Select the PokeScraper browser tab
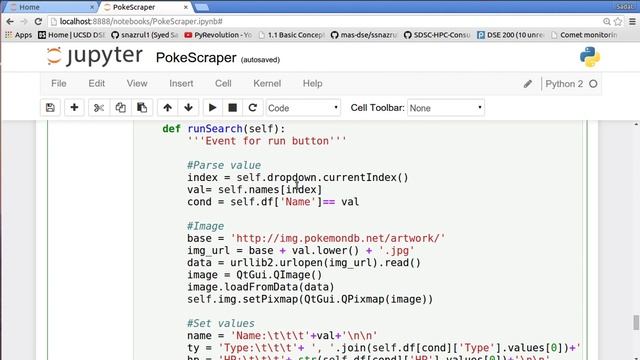Image resolution: width=640 pixels, height=360 pixels. pyautogui.click(x=143, y=7)
